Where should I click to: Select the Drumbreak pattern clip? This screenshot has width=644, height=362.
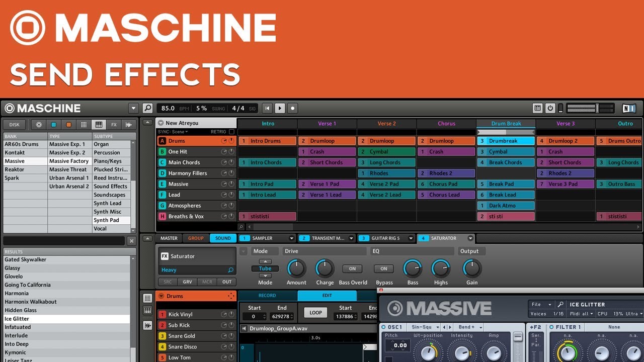(506, 141)
